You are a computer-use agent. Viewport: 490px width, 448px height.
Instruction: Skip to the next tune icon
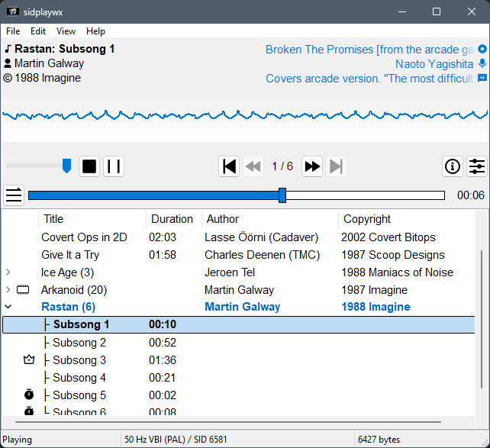(337, 166)
